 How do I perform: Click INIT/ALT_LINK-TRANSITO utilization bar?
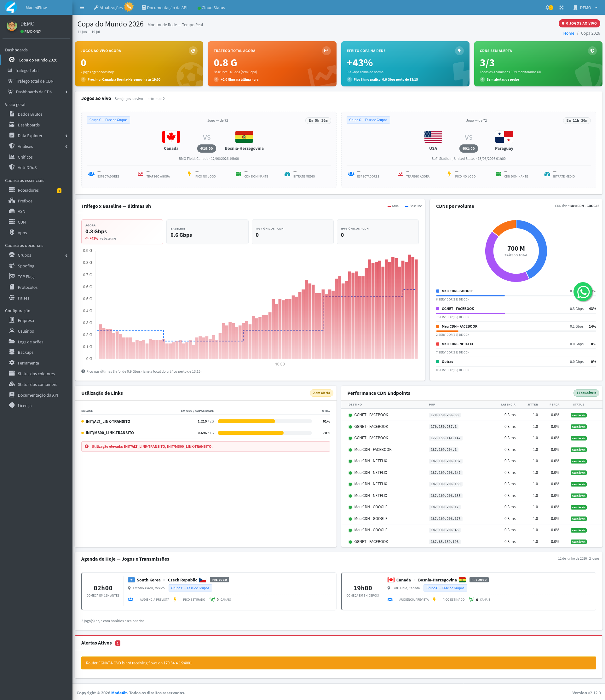tap(265, 421)
